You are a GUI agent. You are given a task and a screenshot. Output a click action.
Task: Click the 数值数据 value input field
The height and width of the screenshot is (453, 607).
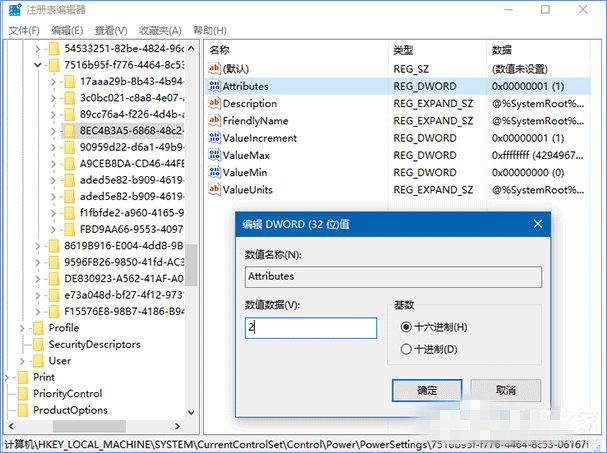point(310,328)
